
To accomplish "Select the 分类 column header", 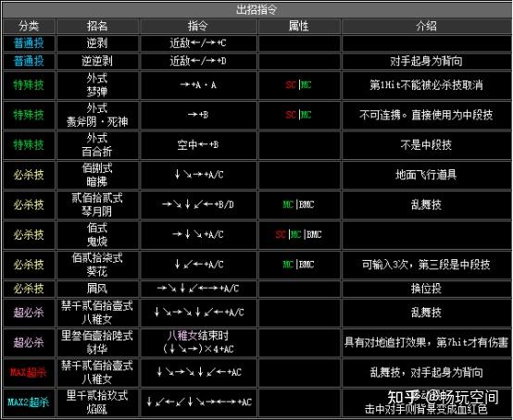I will [29, 26].
